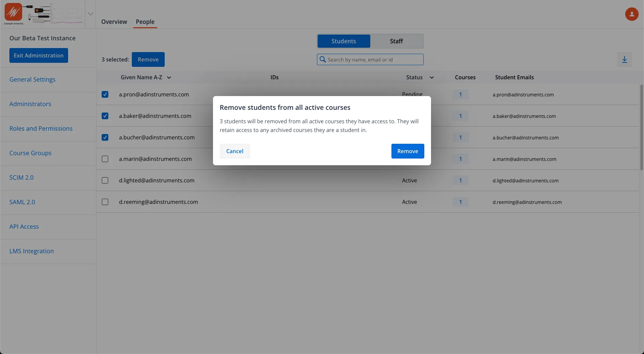
Task: Confirm Remove in the dialog
Action: click(408, 151)
